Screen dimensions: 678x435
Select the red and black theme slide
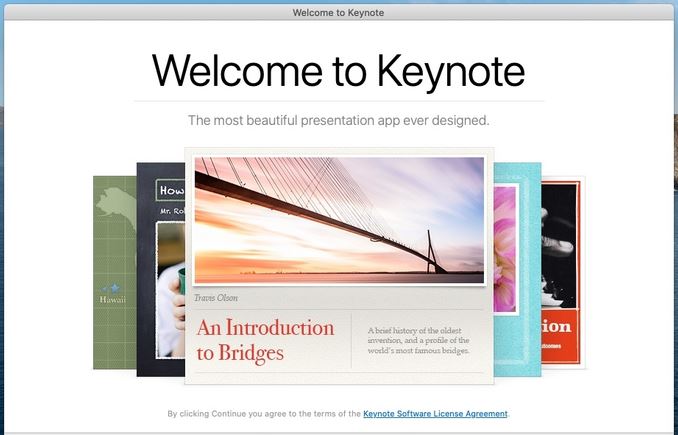[563, 272]
